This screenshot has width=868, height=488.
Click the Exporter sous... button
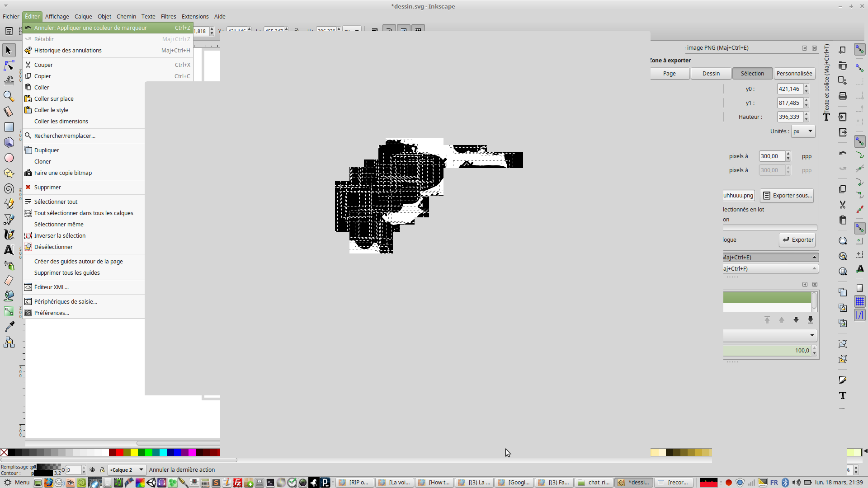[787, 196]
